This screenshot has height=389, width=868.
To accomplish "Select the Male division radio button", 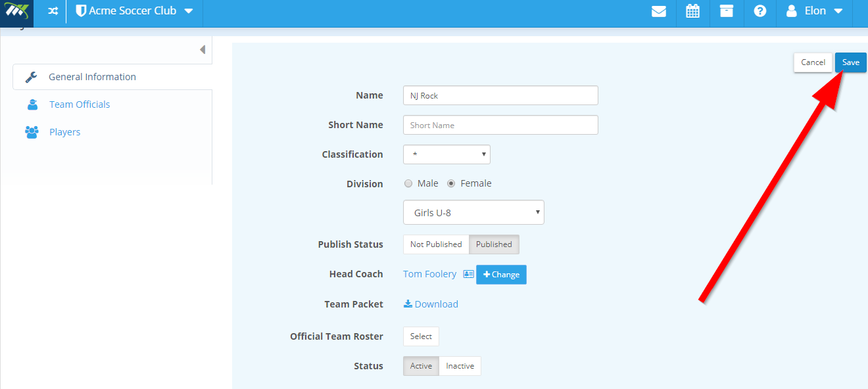I will pyautogui.click(x=408, y=184).
